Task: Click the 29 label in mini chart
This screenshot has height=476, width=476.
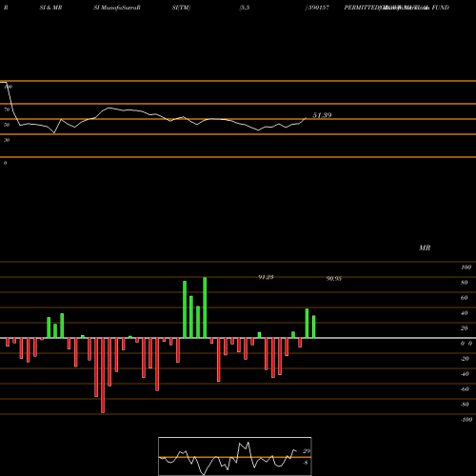Action: pyautogui.click(x=307, y=451)
